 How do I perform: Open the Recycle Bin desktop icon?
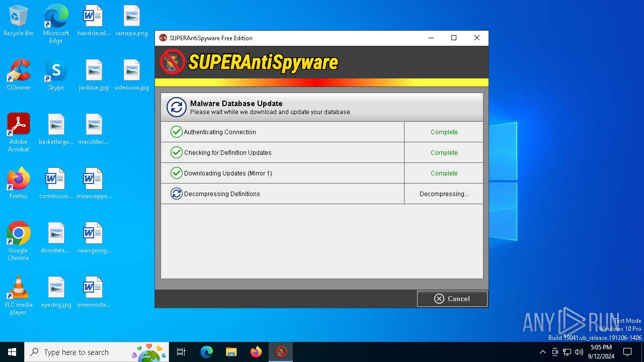point(19,21)
